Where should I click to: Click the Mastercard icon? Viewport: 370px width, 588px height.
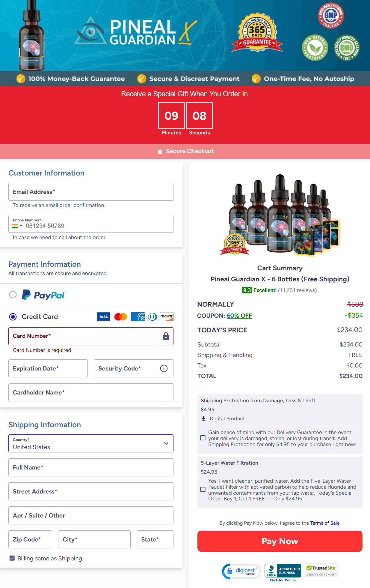[121, 317]
